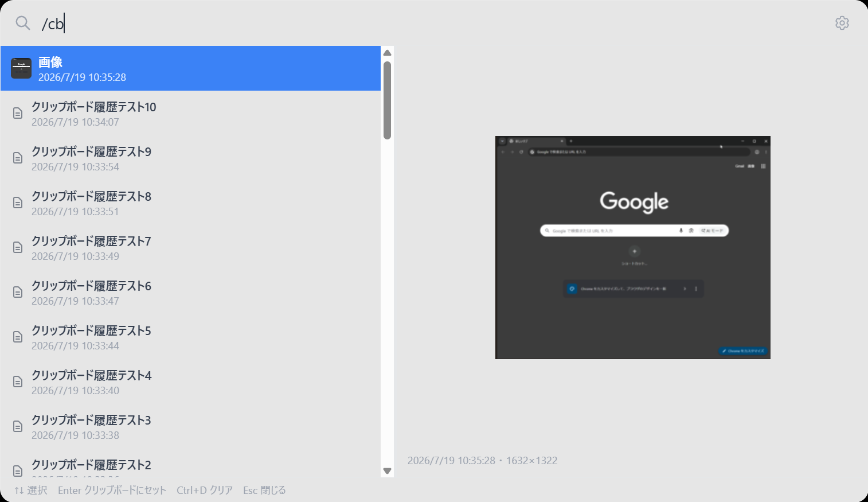
Task: Select the クリップボード履歴テスト7 entry
Action: pyautogui.click(x=190, y=247)
